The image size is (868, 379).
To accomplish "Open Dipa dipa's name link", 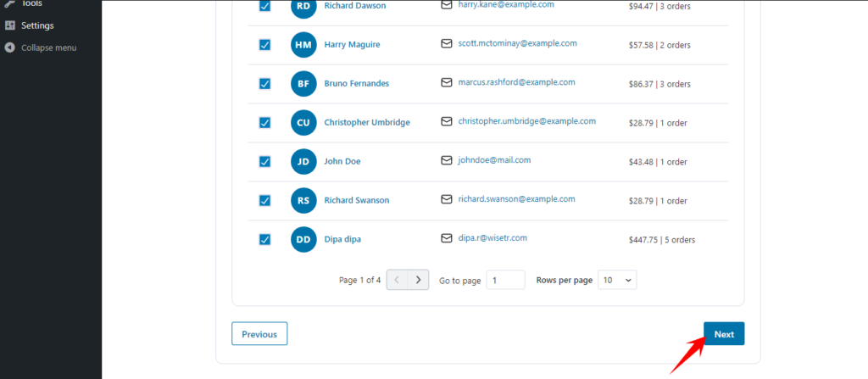I will pos(342,239).
